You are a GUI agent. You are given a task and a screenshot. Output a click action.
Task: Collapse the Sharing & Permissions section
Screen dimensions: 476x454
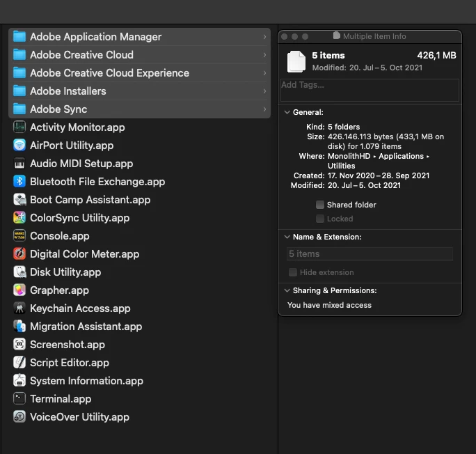click(x=287, y=290)
